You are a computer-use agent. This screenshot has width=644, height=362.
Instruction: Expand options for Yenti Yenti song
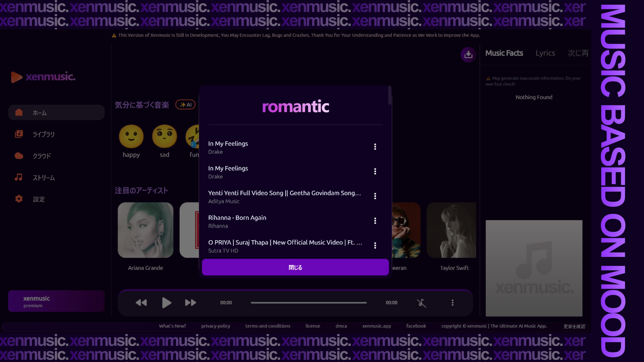point(375,196)
